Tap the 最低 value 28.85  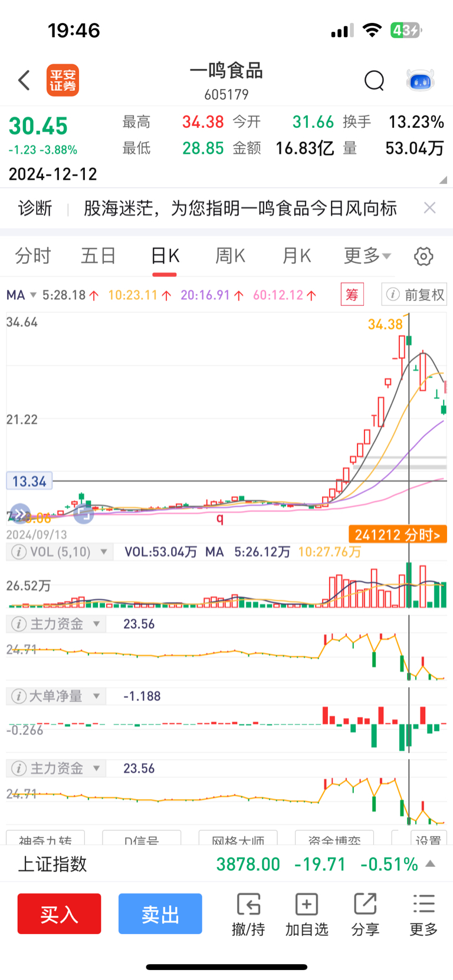coord(203,148)
